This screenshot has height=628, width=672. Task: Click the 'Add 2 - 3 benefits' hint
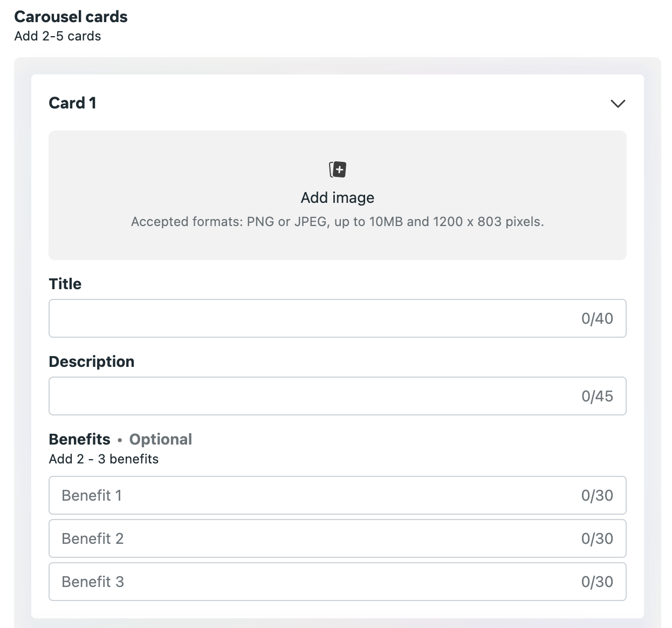point(104,459)
